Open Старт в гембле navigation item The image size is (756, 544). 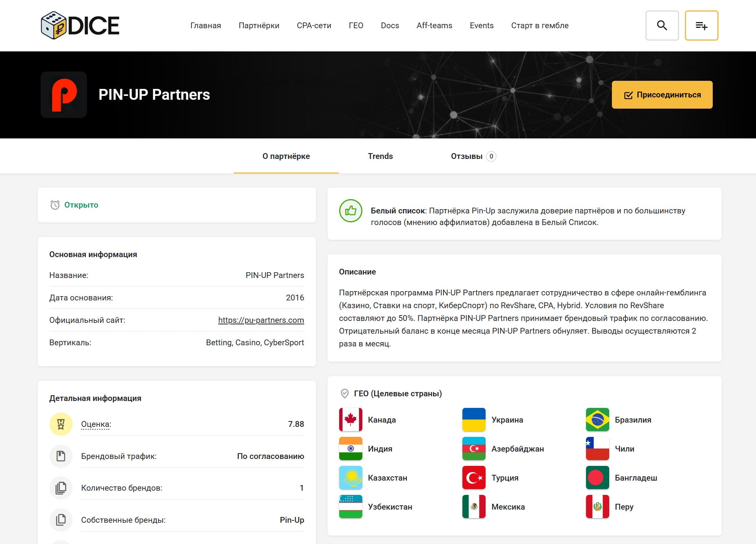(x=540, y=26)
